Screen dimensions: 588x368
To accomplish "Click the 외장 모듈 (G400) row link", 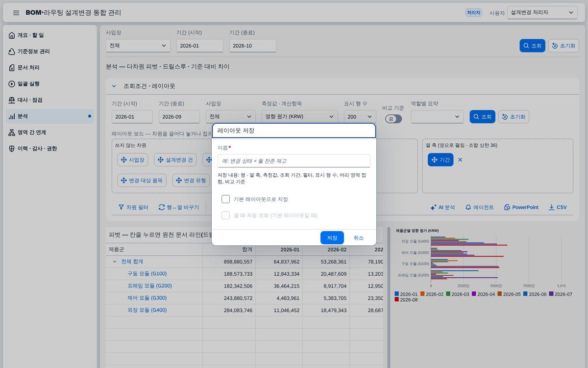I will (147, 311).
